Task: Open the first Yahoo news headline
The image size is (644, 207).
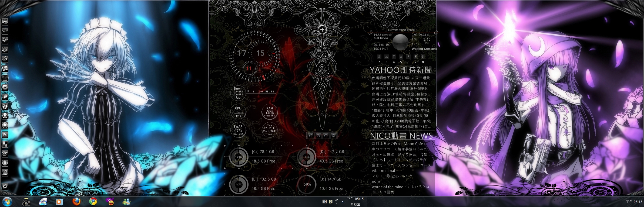Action: click(x=402, y=78)
